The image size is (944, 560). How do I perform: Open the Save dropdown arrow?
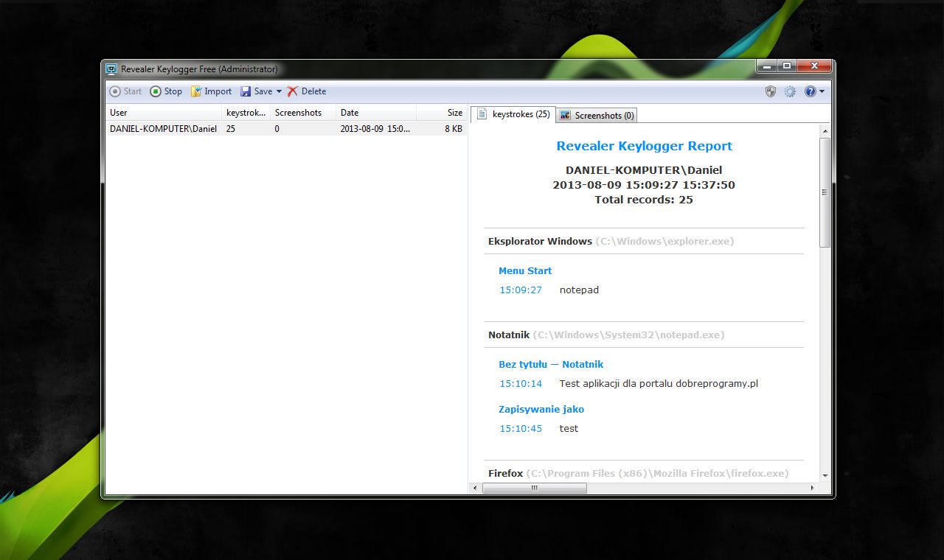pyautogui.click(x=279, y=91)
